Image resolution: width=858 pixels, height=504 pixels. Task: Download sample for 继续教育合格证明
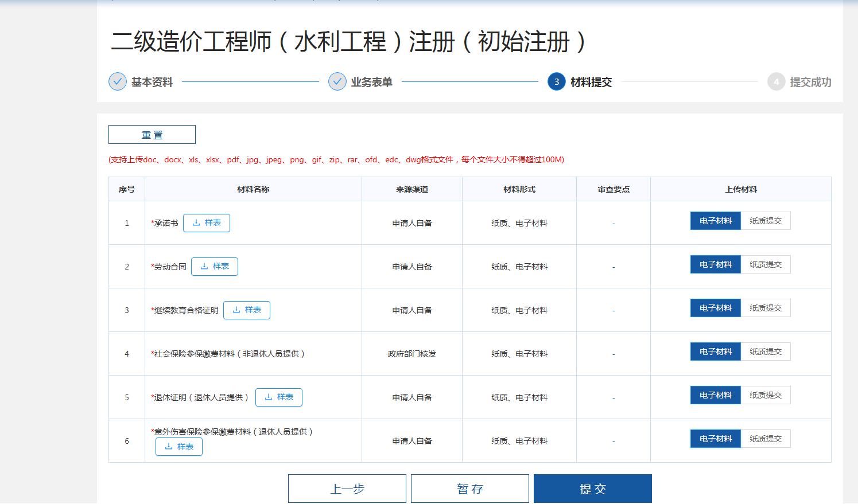pyautogui.click(x=247, y=310)
